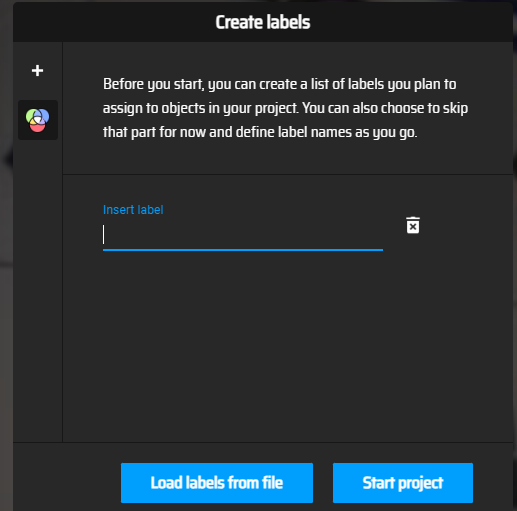Delete the empty label using trash icon
The image size is (517, 511).
coord(413,225)
